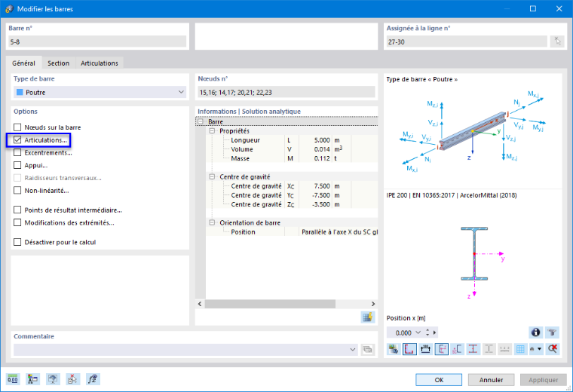The width and height of the screenshot is (573, 392).
Task: Click the clear clipboard selection icon
Action: (72, 379)
